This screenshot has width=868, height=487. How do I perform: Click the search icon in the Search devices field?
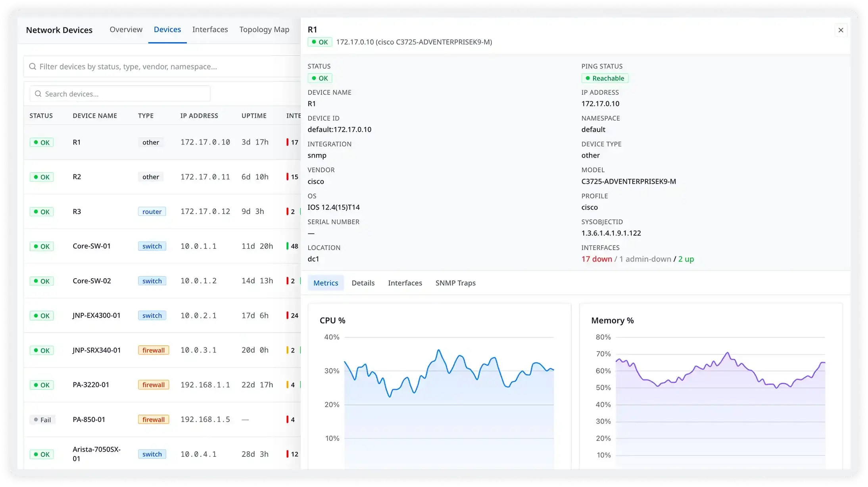tap(38, 93)
